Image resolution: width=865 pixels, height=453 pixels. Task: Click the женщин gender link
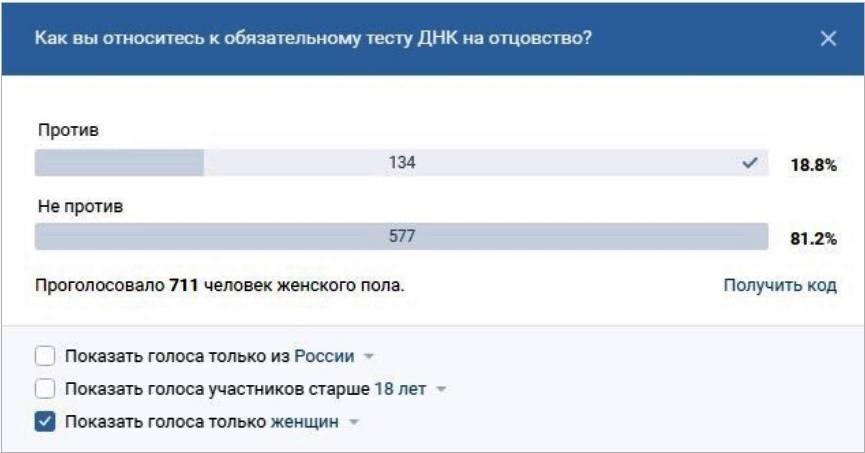click(x=305, y=422)
